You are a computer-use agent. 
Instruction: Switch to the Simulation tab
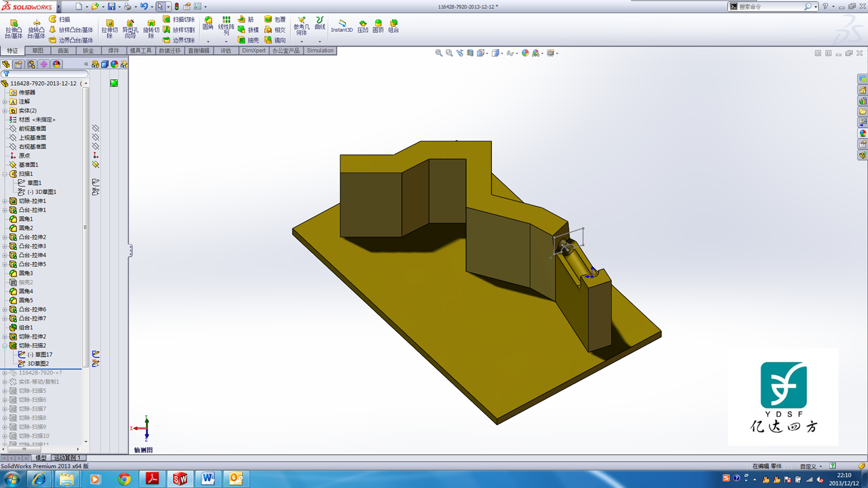click(x=320, y=51)
